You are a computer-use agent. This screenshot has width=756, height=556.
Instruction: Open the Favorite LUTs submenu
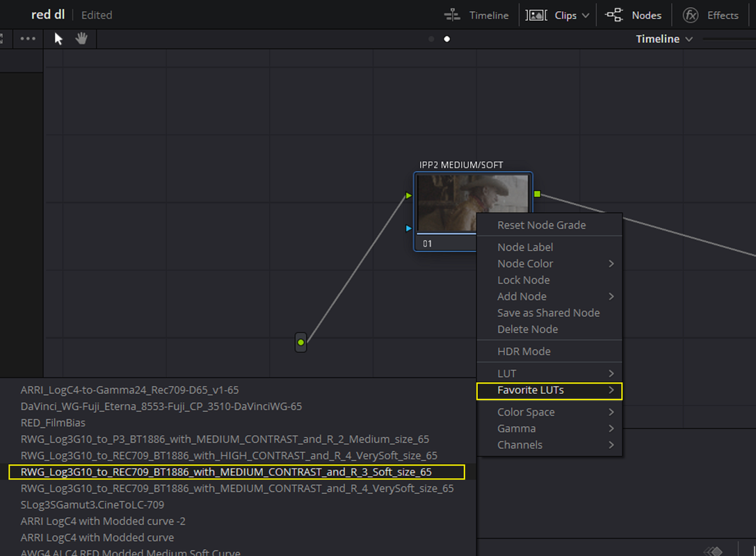pyautogui.click(x=549, y=391)
